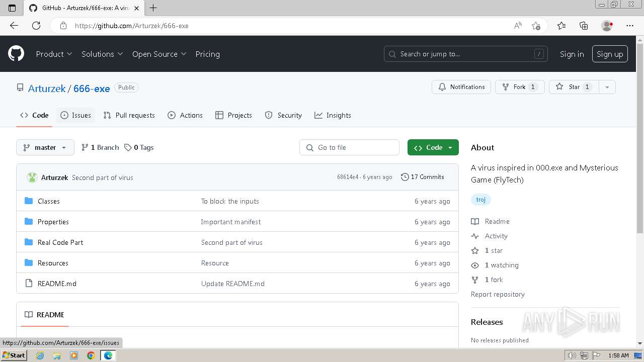The height and width of the screenshot is (362, 644).
Task: Select the README tab
Action: point(44,315)
